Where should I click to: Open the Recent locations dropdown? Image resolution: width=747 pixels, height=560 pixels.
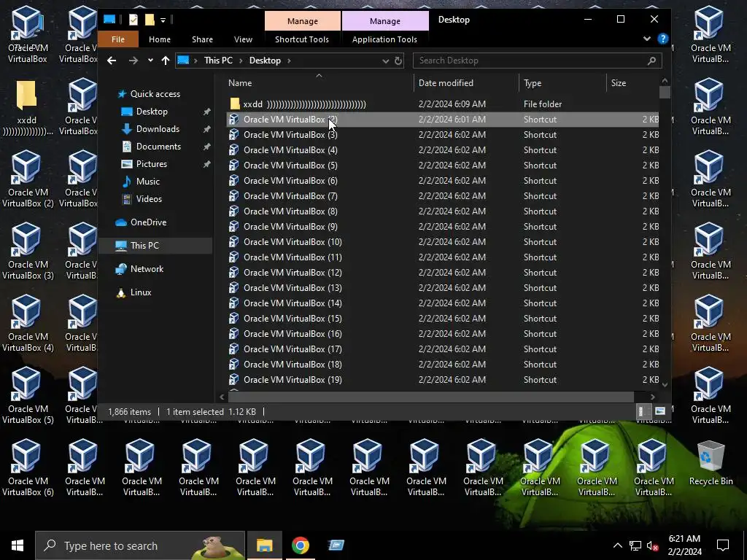tap(150, 61)
